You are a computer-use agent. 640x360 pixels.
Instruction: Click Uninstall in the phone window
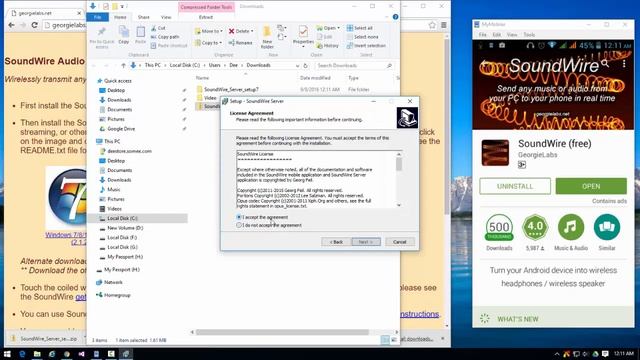tap(515, 186)
